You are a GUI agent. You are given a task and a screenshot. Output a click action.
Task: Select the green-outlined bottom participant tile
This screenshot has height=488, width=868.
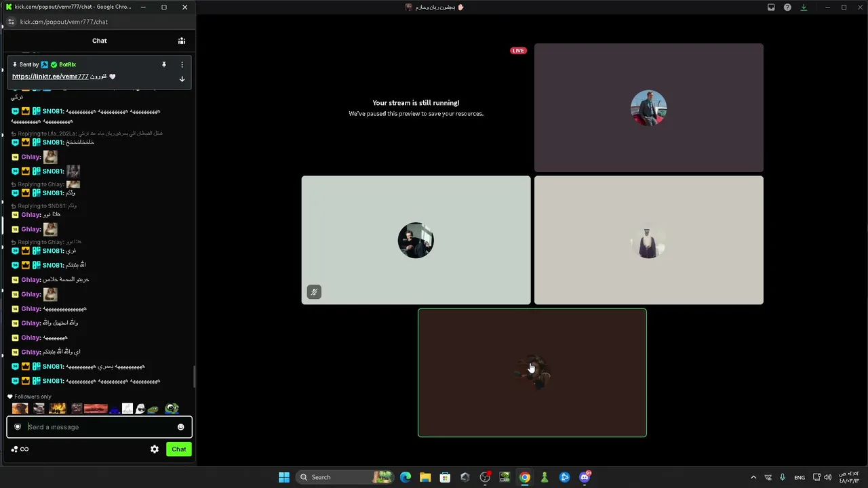(x=532, y=373)
